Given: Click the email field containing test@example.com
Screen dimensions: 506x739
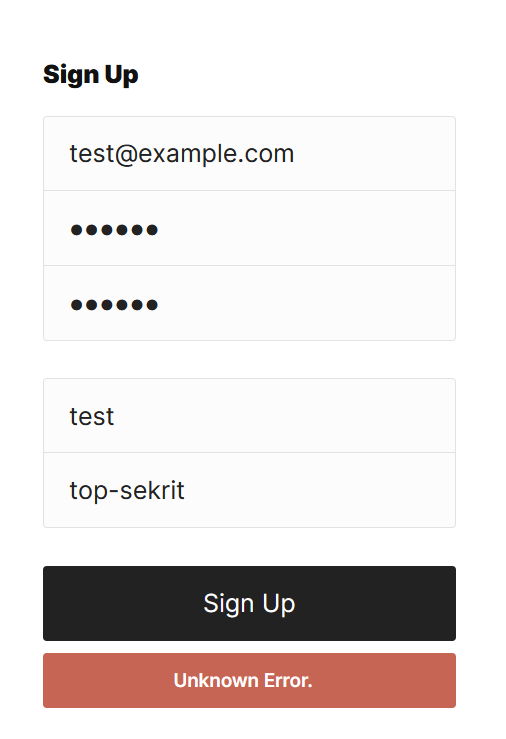Looking at the screenshot, I should (x=249, y=154).
